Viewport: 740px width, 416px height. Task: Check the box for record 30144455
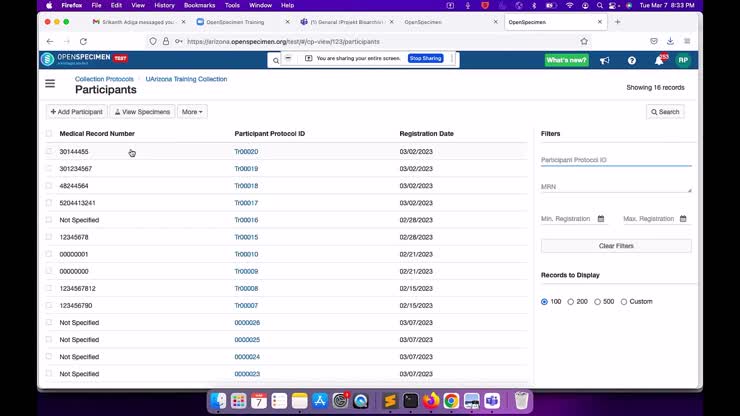coord(49,152)
